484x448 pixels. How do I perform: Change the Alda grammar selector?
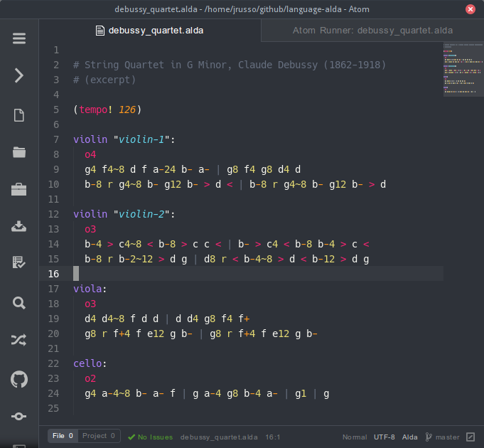pos(409,437)
